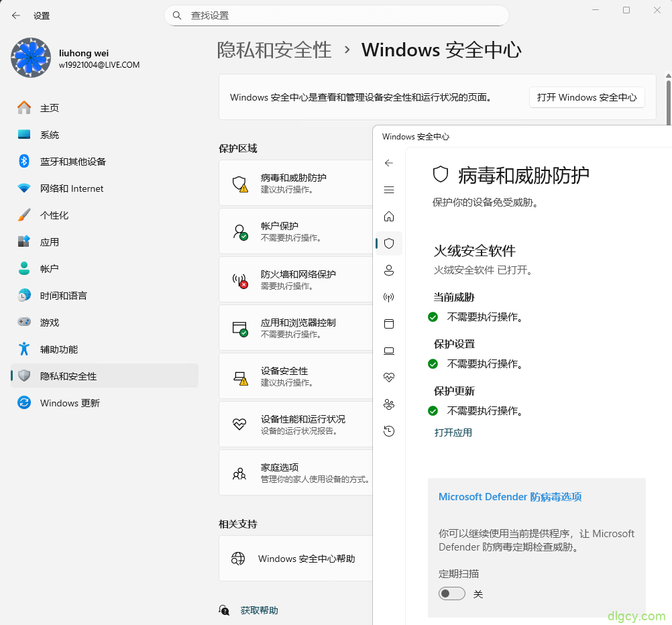
Task: Click the 打开应用 link
Action: [453, 433]
